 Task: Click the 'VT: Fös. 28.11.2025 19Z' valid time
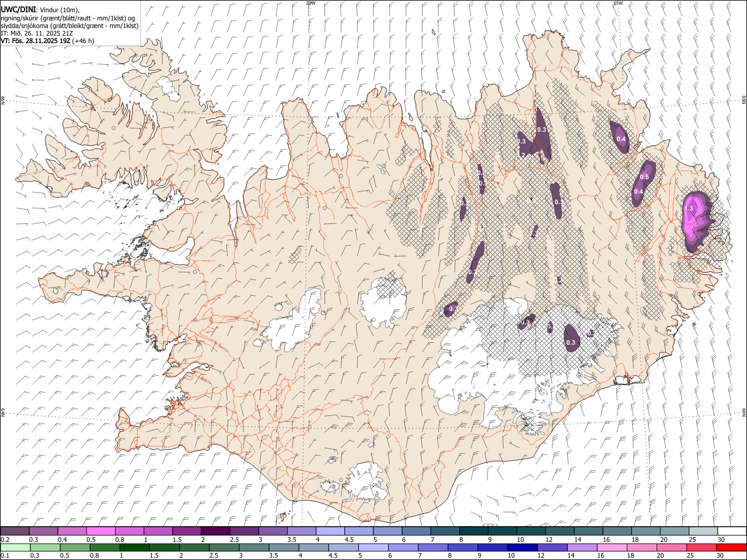pyautogui.click(x=35, y=41)
